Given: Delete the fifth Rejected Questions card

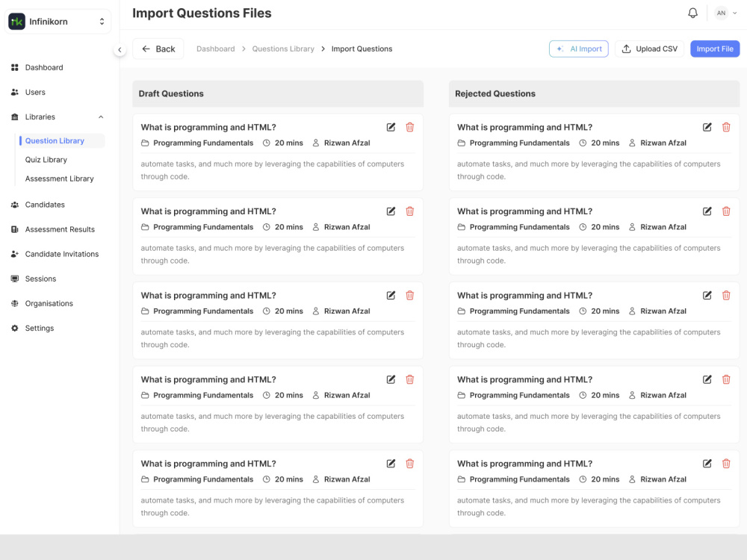Looking at the screenshot, I should 726,464.
